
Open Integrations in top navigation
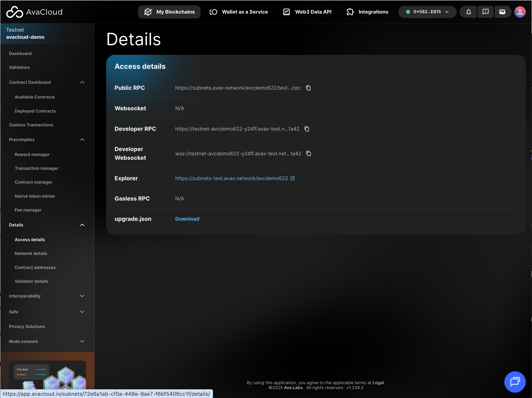[x=367, y=12]
